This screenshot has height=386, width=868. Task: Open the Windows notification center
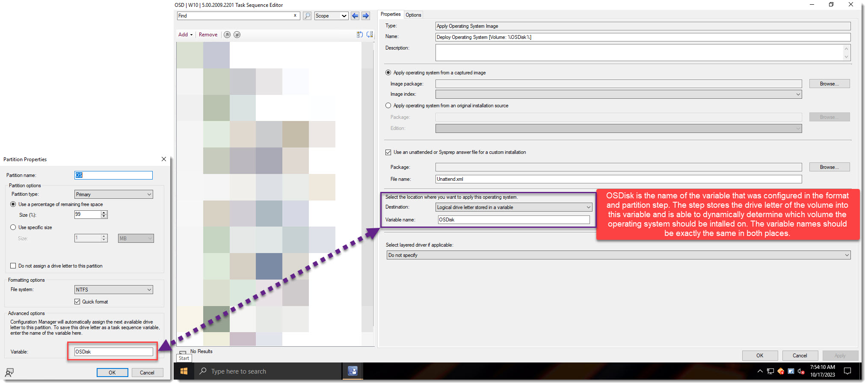[847, 371]
